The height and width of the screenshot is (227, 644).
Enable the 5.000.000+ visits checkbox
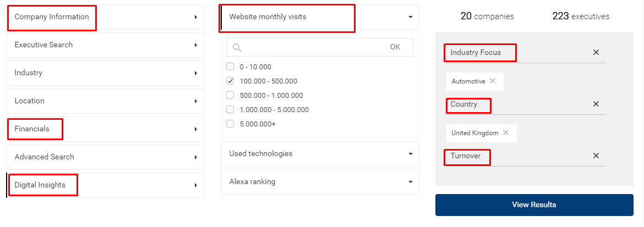pos(230,124)
